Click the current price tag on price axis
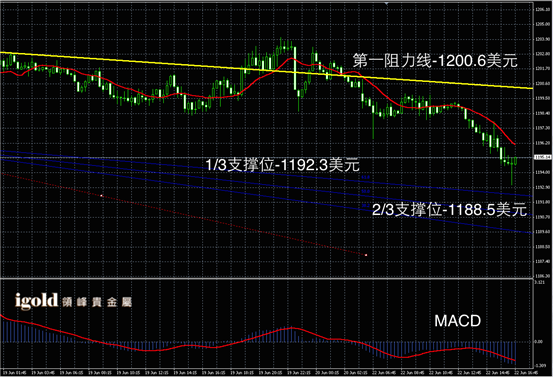This screenshot has height=377, width=553. (x=542, y=157)
